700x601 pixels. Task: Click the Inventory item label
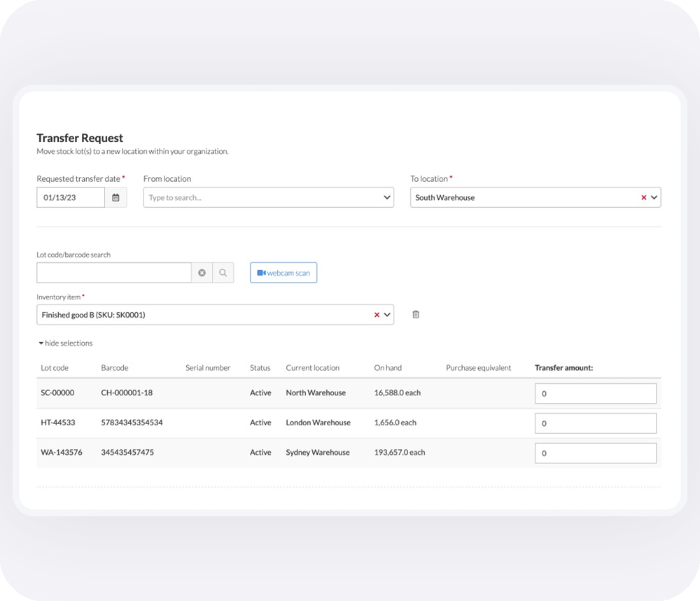pos(59,297)
